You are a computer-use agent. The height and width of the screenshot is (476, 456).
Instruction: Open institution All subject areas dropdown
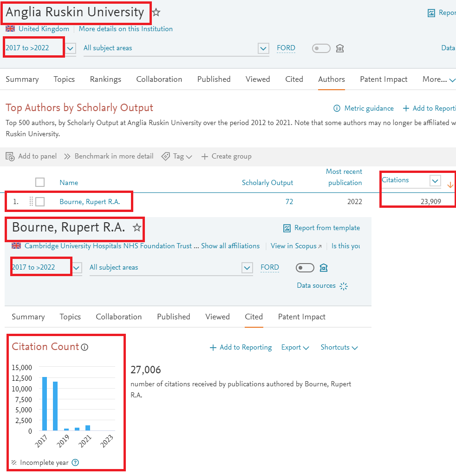tap(263, 48)
